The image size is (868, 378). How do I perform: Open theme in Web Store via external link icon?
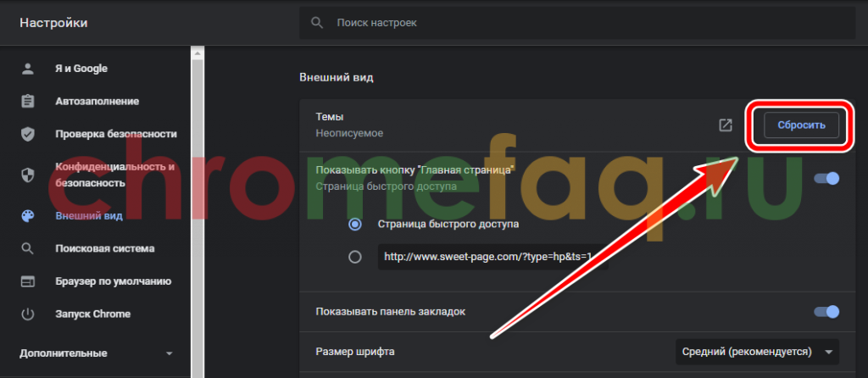[726, 125]
